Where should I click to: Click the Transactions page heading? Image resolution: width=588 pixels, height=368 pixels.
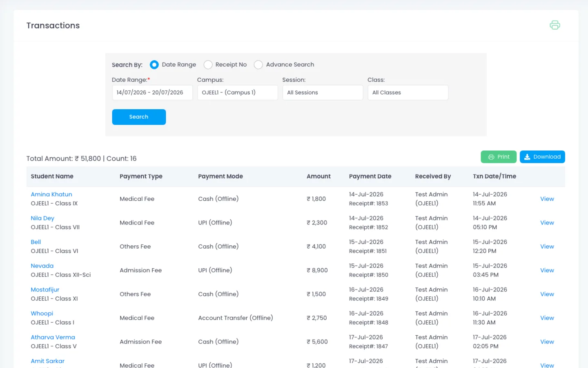(53, 25)
